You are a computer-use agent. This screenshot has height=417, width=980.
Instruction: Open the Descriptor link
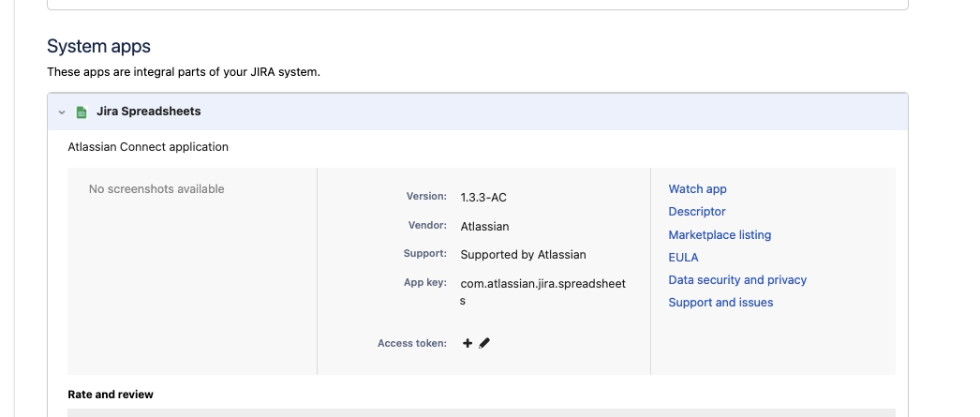click(697, 212)
